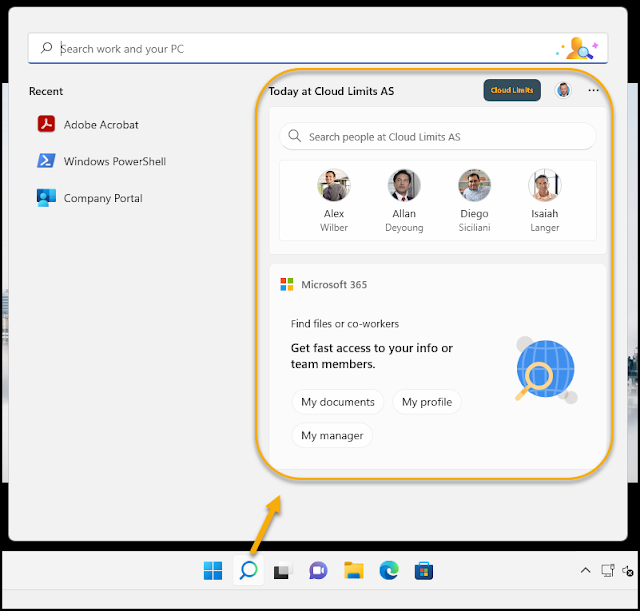Open the more options ellipsis menu

click(x=593, y=90)
